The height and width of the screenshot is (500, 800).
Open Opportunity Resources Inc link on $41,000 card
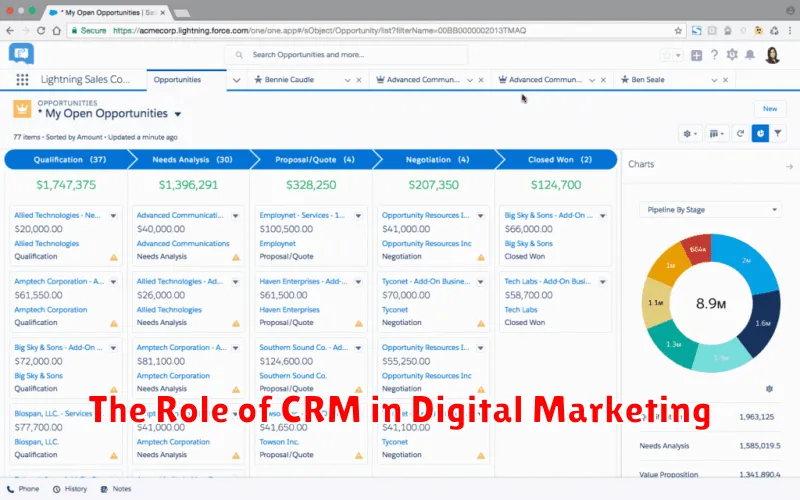427,244
